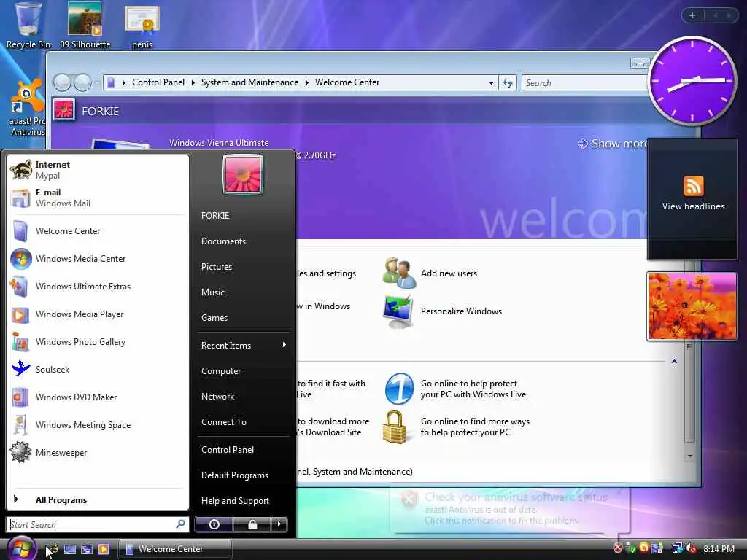747x560 pixels.
Task: Click the Safely Remove Hardware tray icon
Action: [630, 548]
